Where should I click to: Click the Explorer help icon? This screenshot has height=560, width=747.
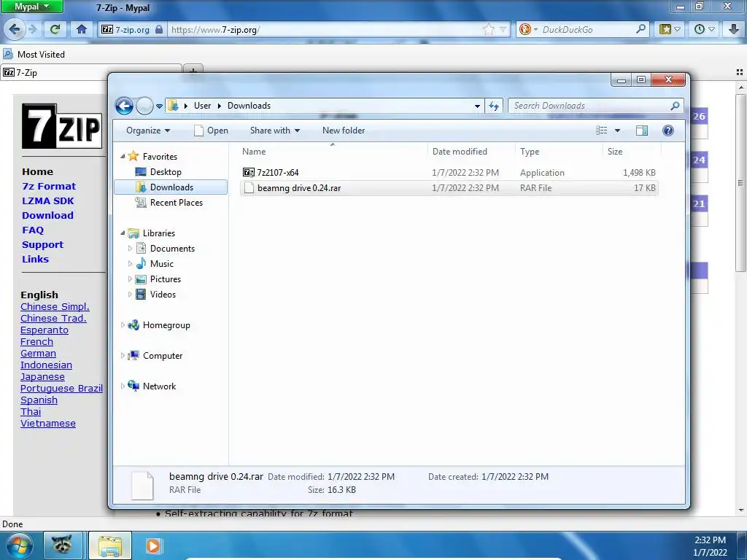(x=668, y=131)
